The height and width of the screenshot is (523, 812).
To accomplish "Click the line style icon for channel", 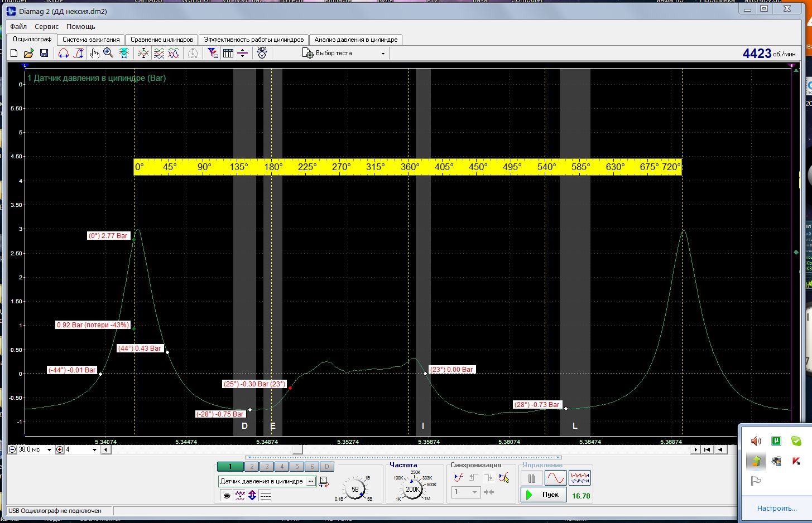I will [266, 495].
